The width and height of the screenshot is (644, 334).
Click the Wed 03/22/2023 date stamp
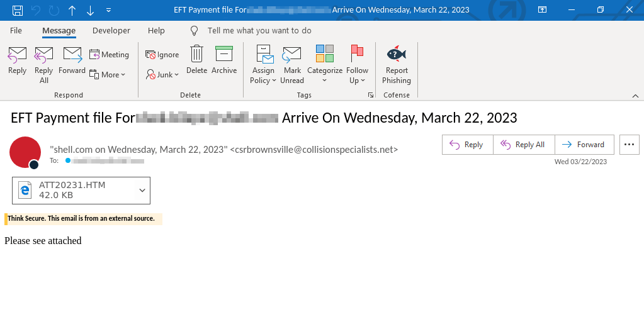pos(580,162)
